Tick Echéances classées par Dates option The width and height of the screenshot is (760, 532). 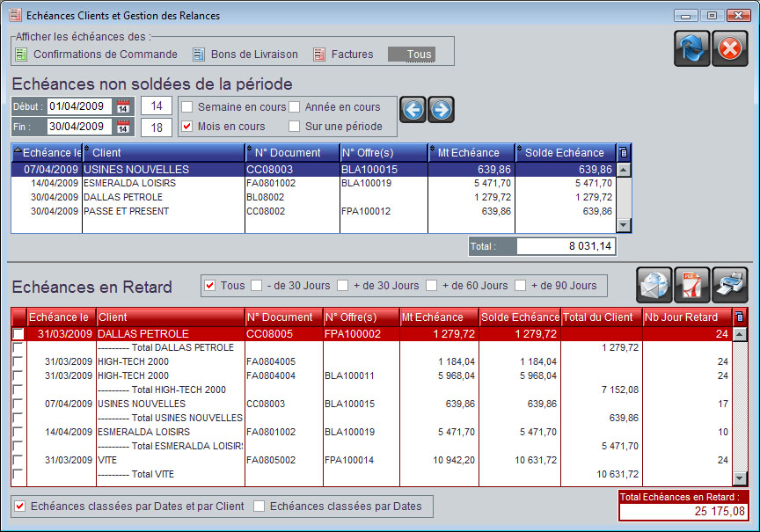tap(259, 506)
